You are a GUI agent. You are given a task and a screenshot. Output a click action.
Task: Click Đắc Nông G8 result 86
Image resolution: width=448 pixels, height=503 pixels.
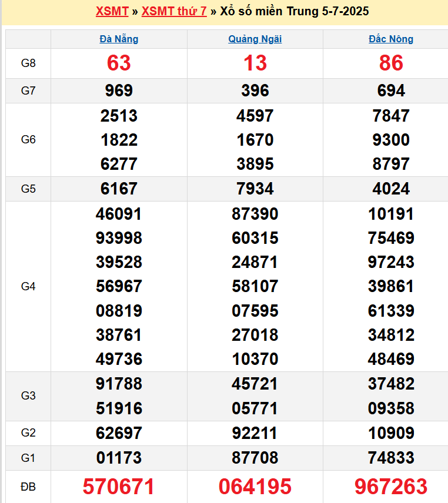coord(391,63)
